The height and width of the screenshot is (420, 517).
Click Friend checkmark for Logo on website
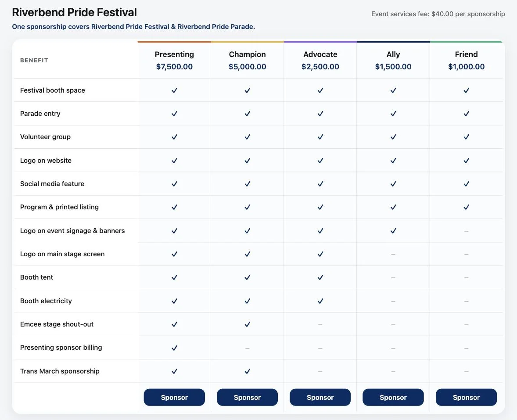click(x=466, y=161)
